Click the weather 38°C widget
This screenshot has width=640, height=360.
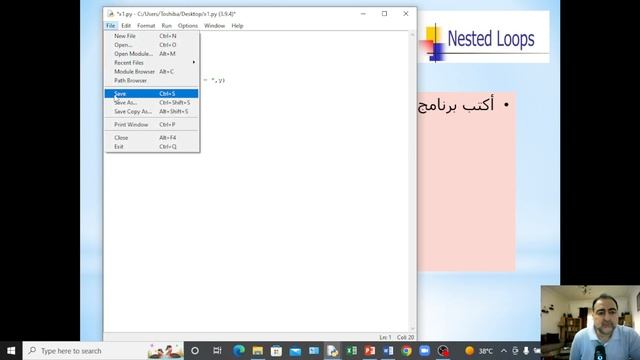click(x=479, y=351)
